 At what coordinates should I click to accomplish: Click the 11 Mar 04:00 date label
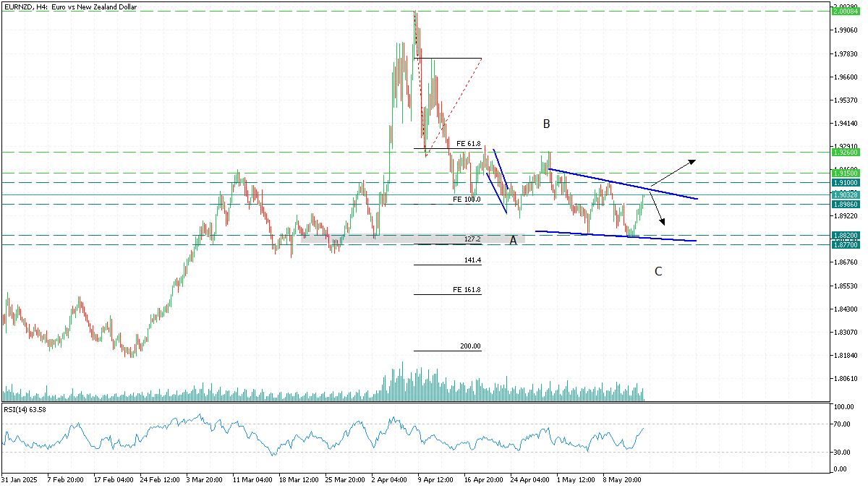(x=252, y=480)
